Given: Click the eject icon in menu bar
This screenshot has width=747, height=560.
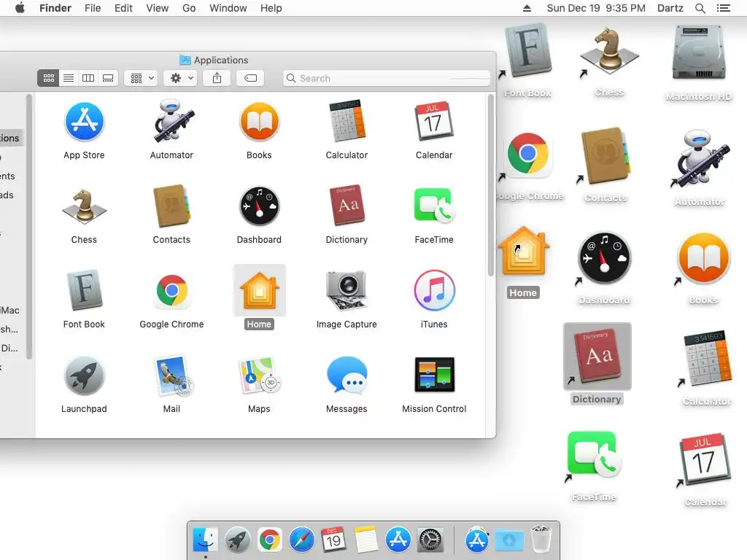Looking at the screenshot, I should tap(527, 8).
